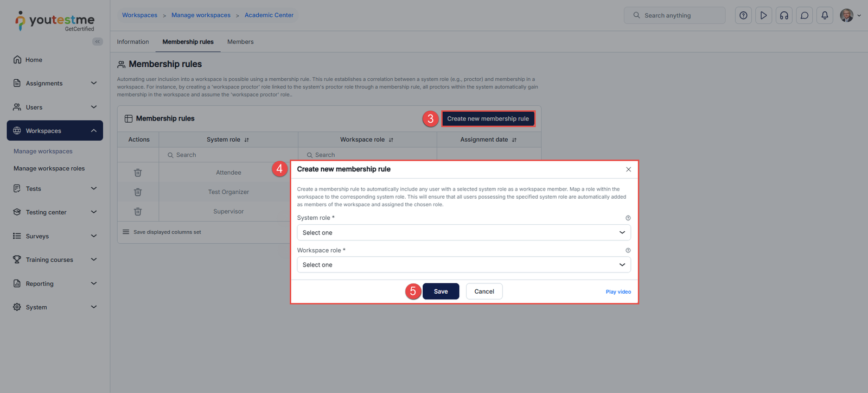Sort by System role column
868x393 pixels.
tap(246, 140)
